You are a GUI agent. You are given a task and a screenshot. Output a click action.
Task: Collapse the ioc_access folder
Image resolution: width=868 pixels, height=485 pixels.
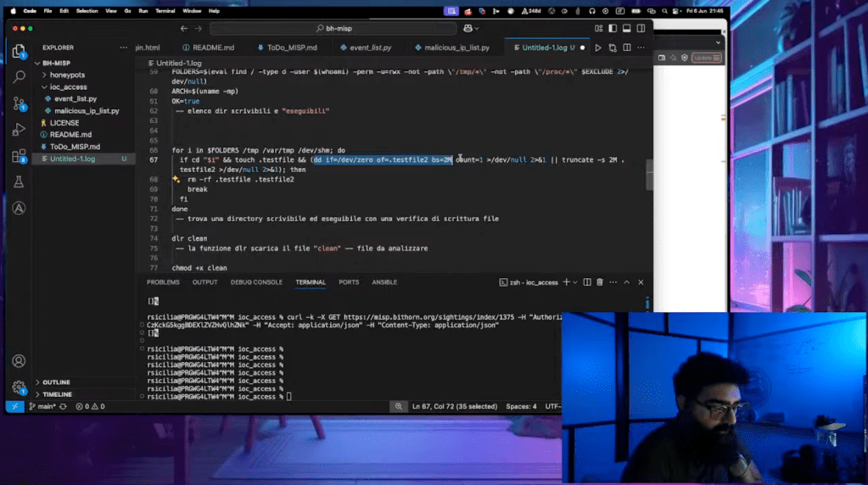[68, 86]
